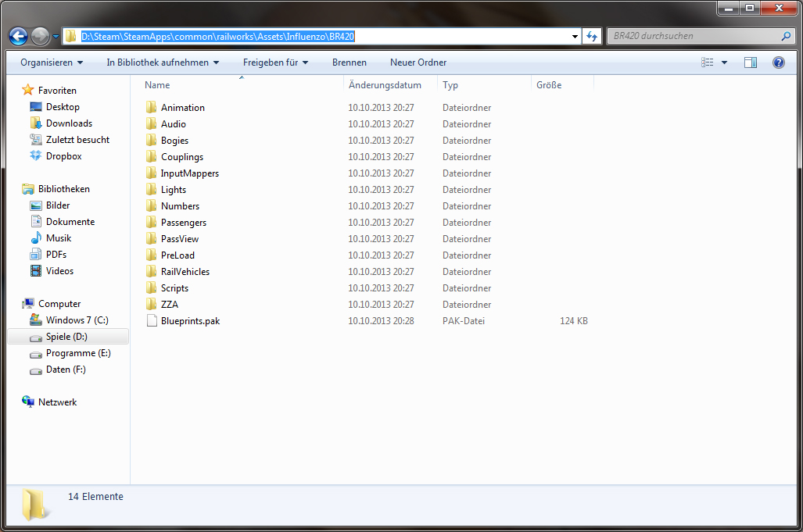Click the RailVehicles folder name
This screenshot has height=532, width=803.
tap(185, 272)
